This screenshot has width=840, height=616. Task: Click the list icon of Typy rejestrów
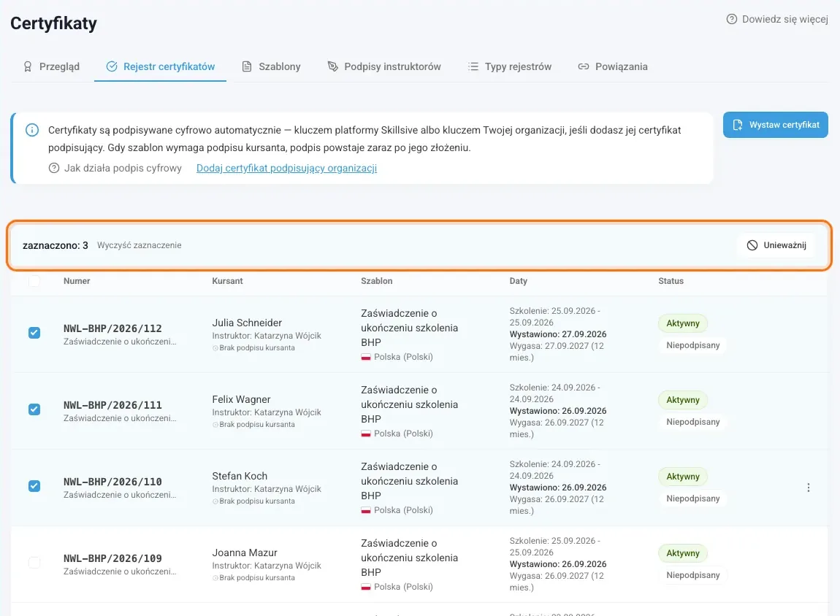(473, 66)
